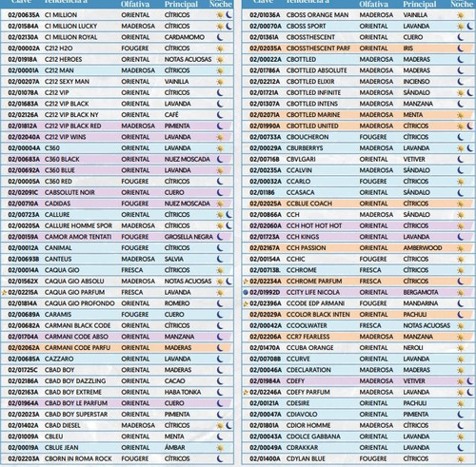Click the moon icon in CBVLGARI row

(x=461, y=160)
